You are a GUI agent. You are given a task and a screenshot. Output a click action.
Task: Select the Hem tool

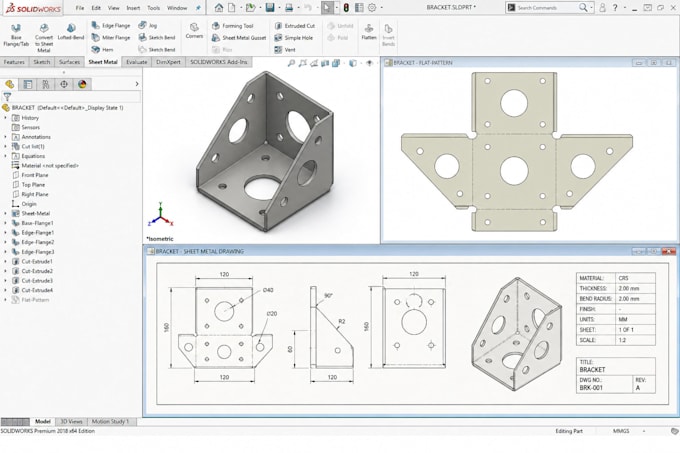103,49
